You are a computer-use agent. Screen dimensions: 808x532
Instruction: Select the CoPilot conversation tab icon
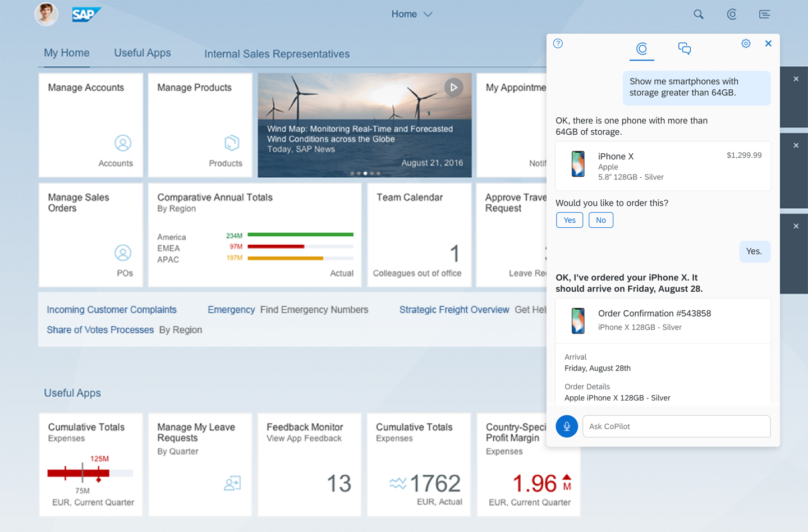pyautogui.click(x=642, y=49)
